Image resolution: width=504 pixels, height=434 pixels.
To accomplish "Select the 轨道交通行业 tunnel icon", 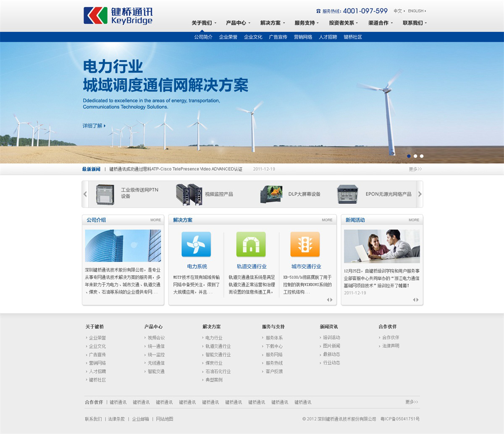I will click(250, 245).
